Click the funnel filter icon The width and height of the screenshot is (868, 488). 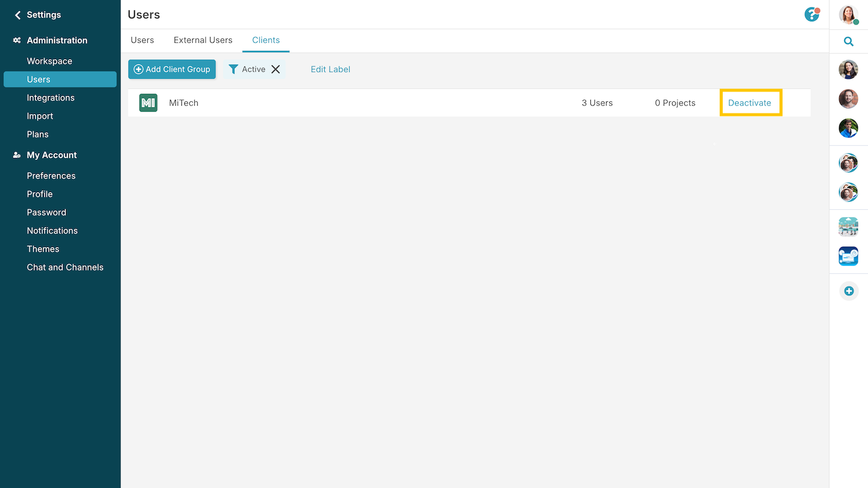pos(233,69)
